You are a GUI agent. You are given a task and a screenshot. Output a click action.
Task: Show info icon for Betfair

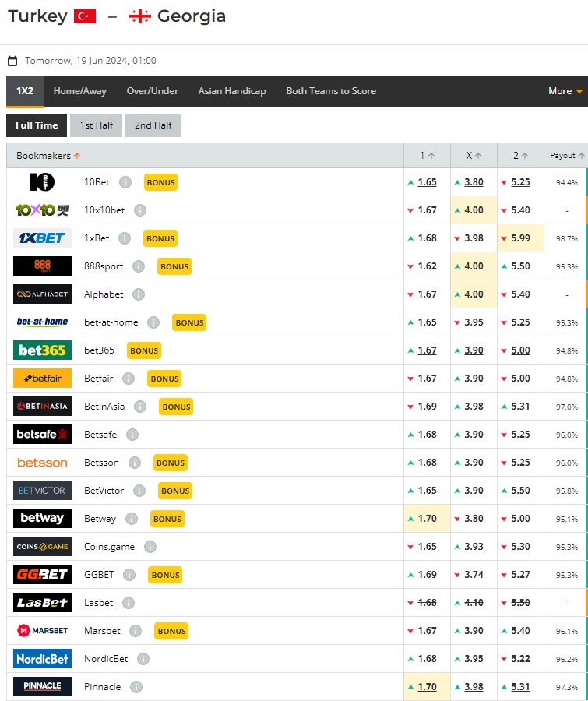point(129,379)
